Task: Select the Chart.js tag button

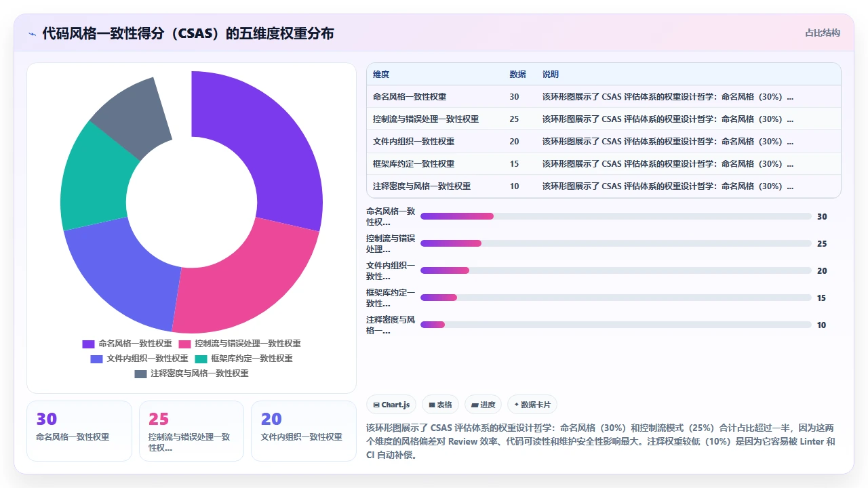Action: point(391,405)
